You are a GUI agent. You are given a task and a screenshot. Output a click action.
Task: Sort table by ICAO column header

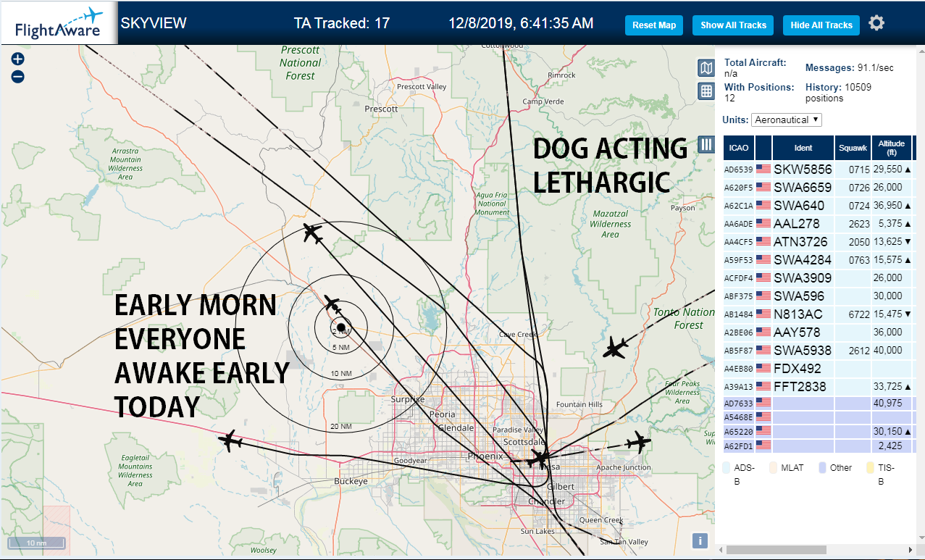[739, 148]
